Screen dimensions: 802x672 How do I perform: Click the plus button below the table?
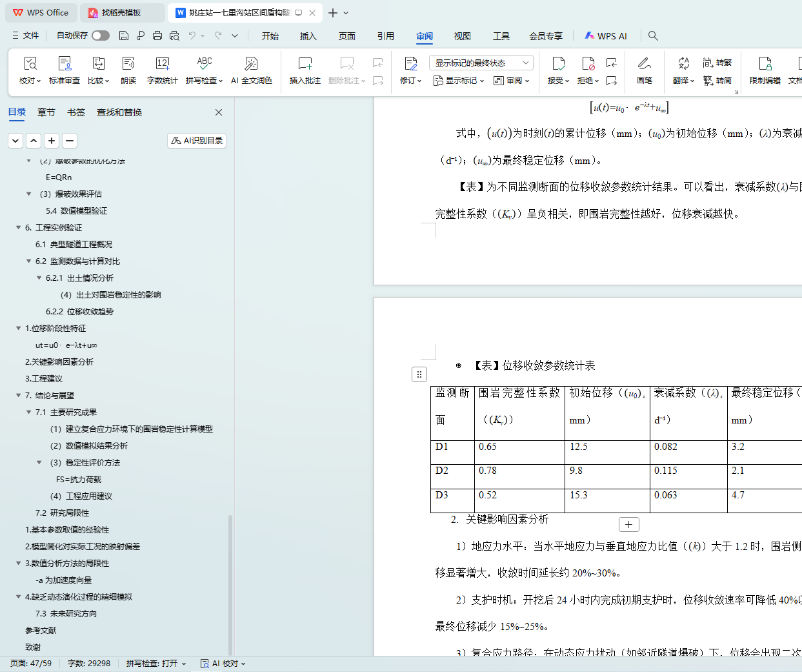tap(628, 525)
